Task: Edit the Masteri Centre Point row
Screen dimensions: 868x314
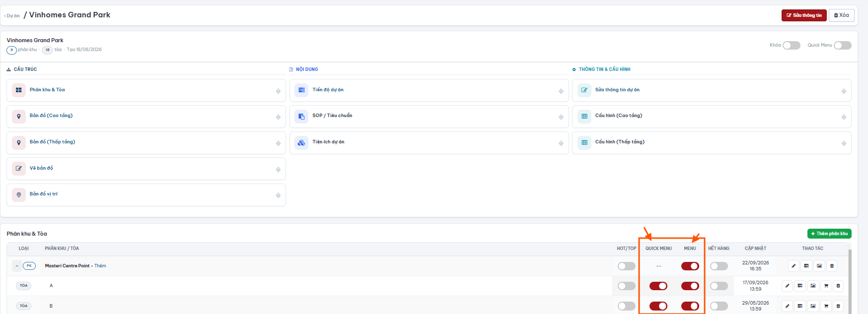Action: click(x=794, y=266)
